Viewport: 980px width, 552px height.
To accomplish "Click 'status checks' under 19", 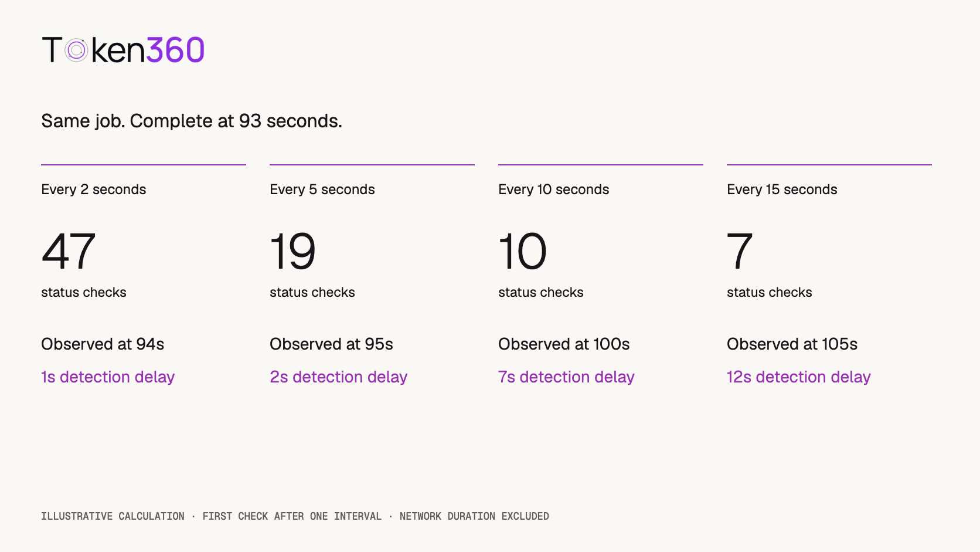I will pyautogui.click(x=312, y=292).
